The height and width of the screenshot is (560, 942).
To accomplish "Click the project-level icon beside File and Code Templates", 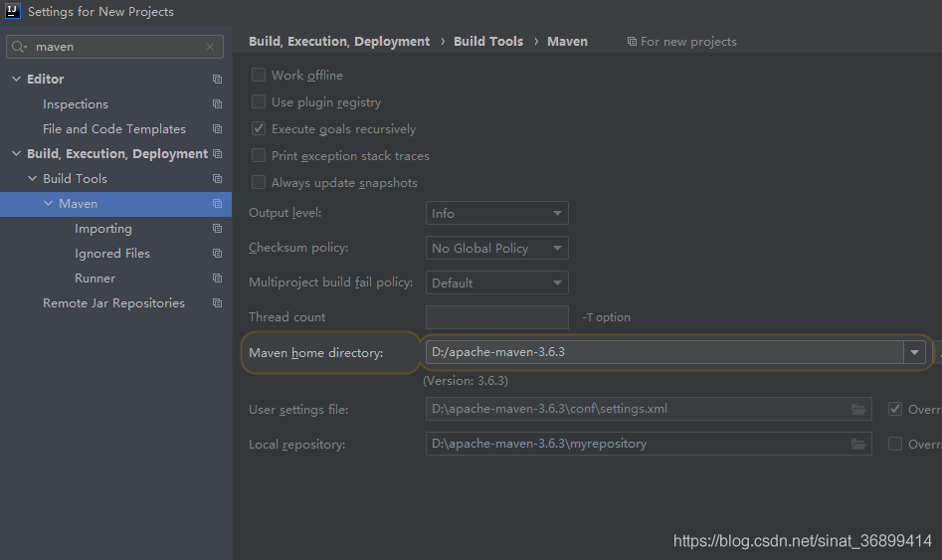I will [218, 128].
